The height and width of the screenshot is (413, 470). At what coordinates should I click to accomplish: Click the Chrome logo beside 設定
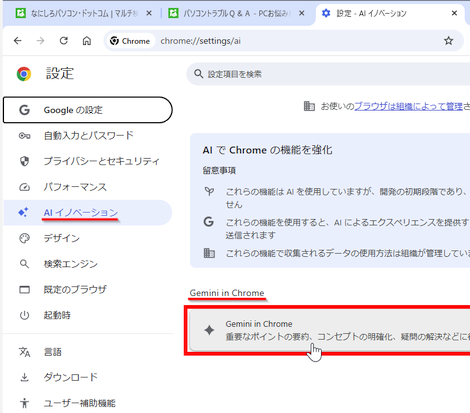pyautogui.click(x=24, y=74)
